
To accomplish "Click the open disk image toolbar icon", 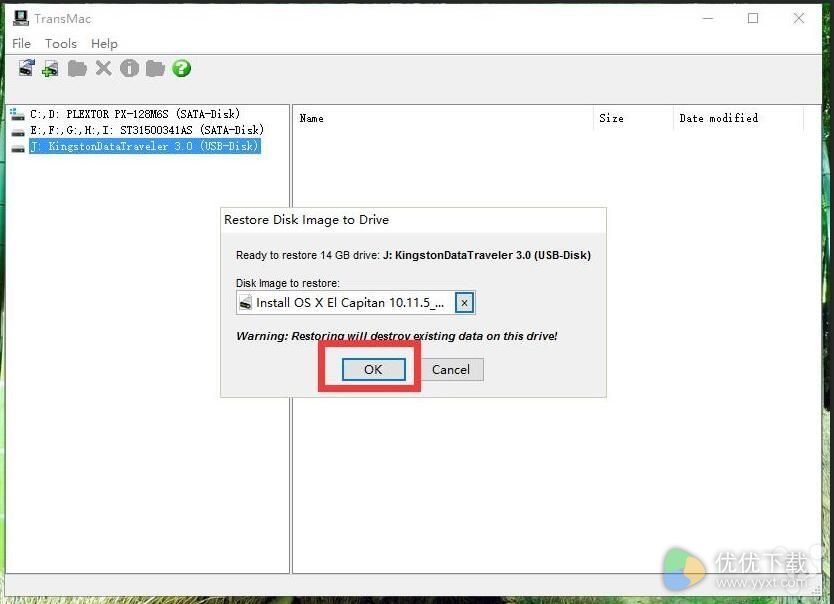I will [27, 68].
